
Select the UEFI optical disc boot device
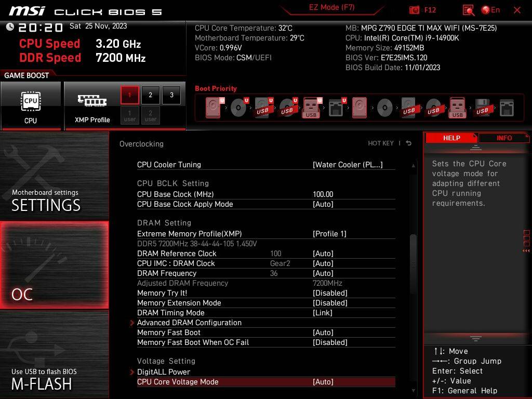[240, 108]
